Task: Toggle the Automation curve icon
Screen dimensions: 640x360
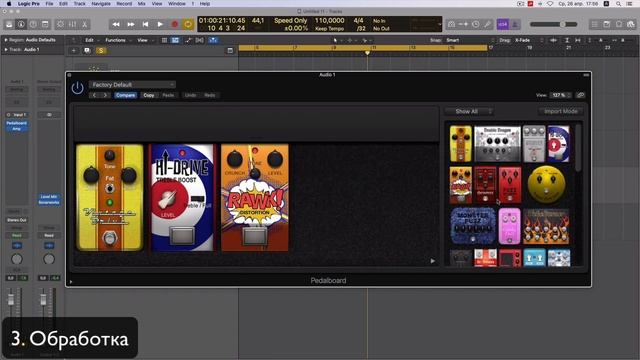Action: point(188,40)
